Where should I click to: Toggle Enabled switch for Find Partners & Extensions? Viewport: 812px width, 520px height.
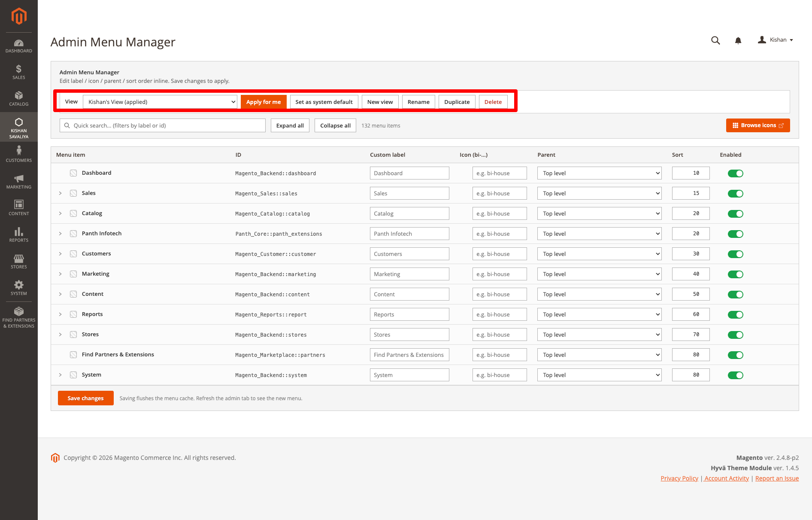tap(735, 355)
